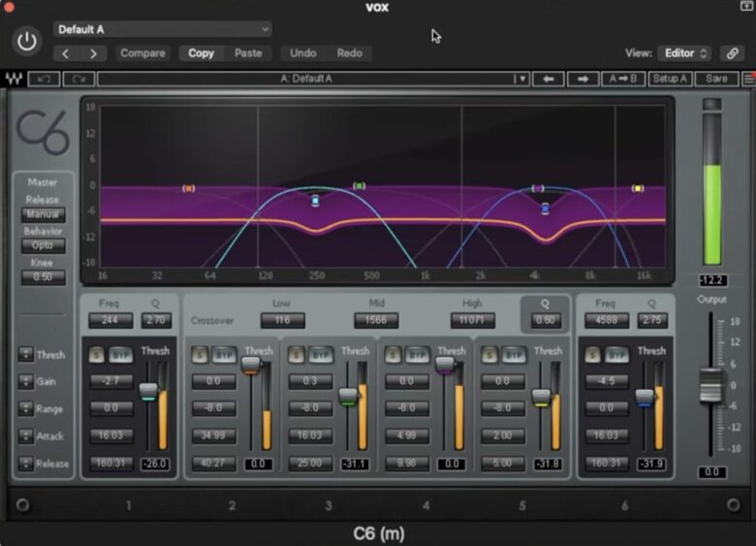Click the orange band 1 graph node

[x=189, y=188]
